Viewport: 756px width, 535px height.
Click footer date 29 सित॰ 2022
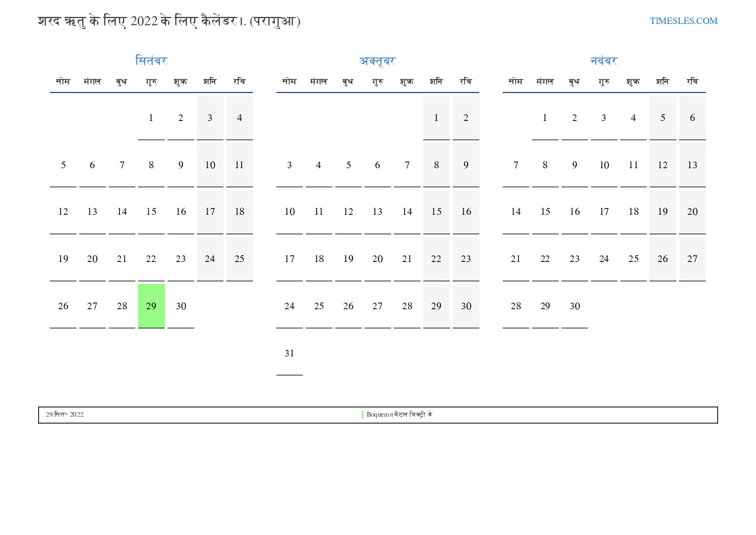[65, 415]
